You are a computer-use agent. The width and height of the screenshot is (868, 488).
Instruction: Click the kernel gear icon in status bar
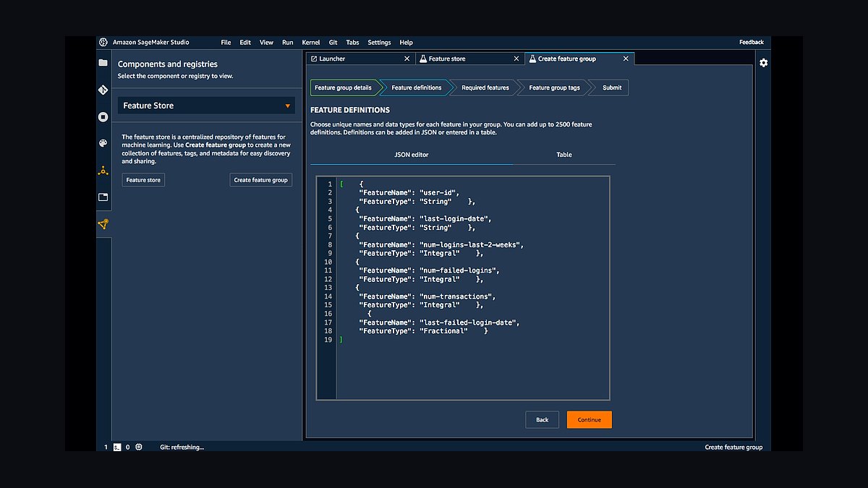[139, 447]
